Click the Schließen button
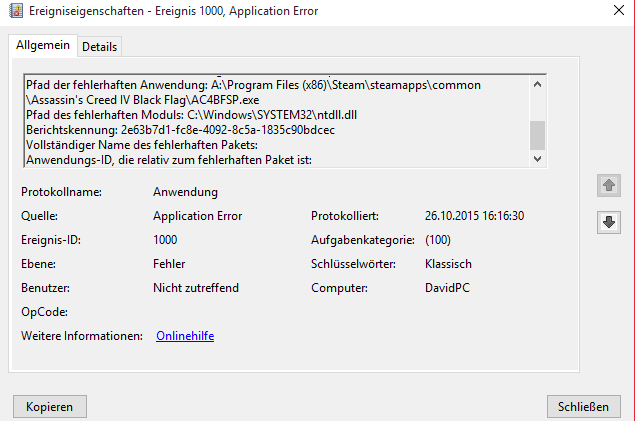This screenshot has width=635, height=421. [x=584, y=406]
